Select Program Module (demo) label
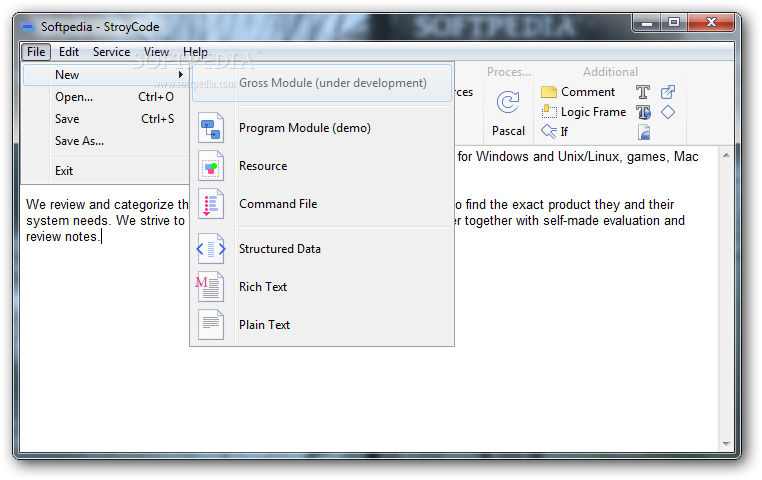The height and width of the screenshot is (480, 762). pos(305,128)
